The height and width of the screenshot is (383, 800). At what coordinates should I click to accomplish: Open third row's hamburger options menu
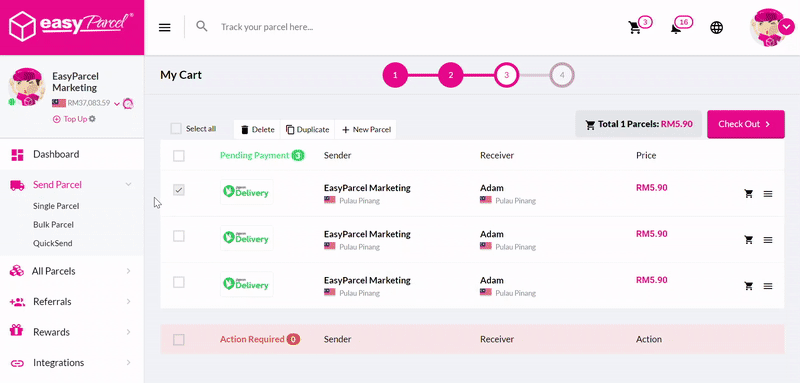click(x=768, y=286)
